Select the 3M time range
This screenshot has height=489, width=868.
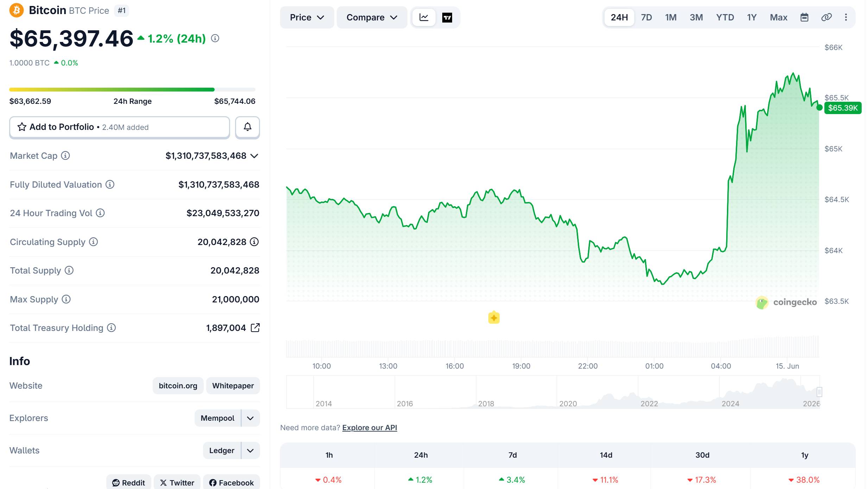click(x=696, y=17)
